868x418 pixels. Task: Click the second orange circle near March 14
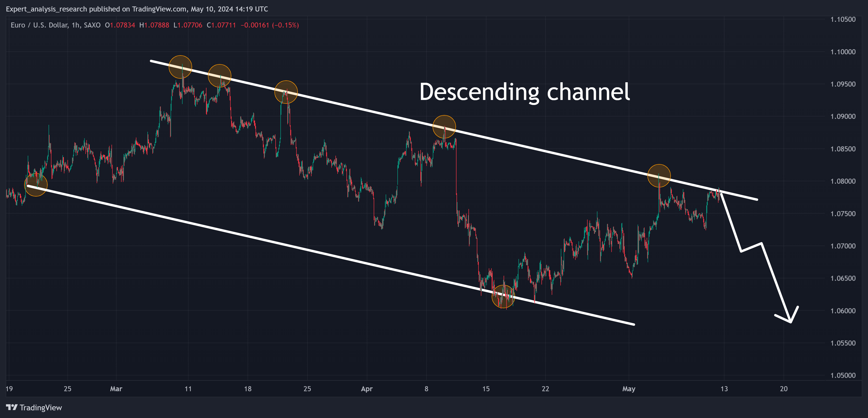(x=219, y=76)
